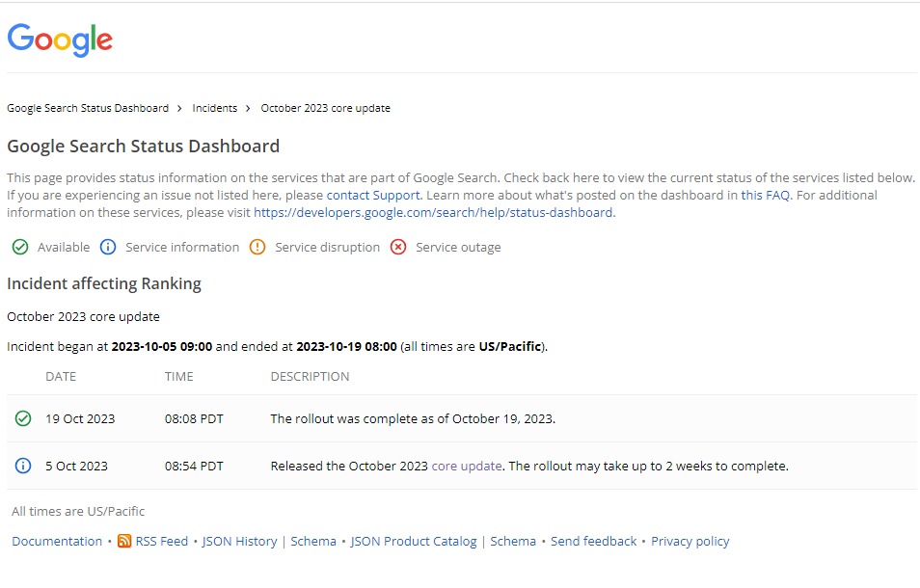Viewport: 920px width, 588px height.
Task: Click the Send feedback link
Action: coord(594,541)
